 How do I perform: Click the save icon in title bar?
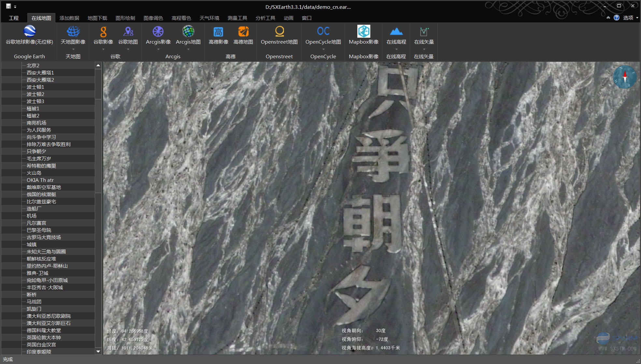coord(8,6)
